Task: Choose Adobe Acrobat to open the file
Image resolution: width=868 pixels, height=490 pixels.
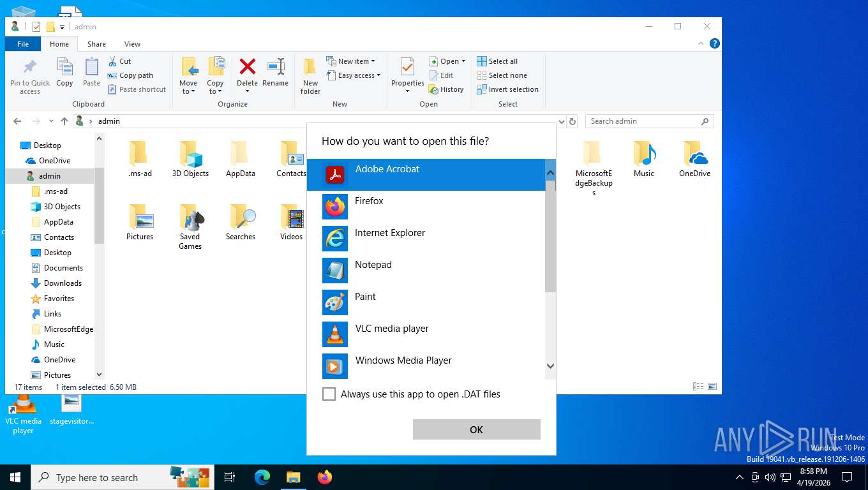Action: pyautogui.click(x=426, y=175)
